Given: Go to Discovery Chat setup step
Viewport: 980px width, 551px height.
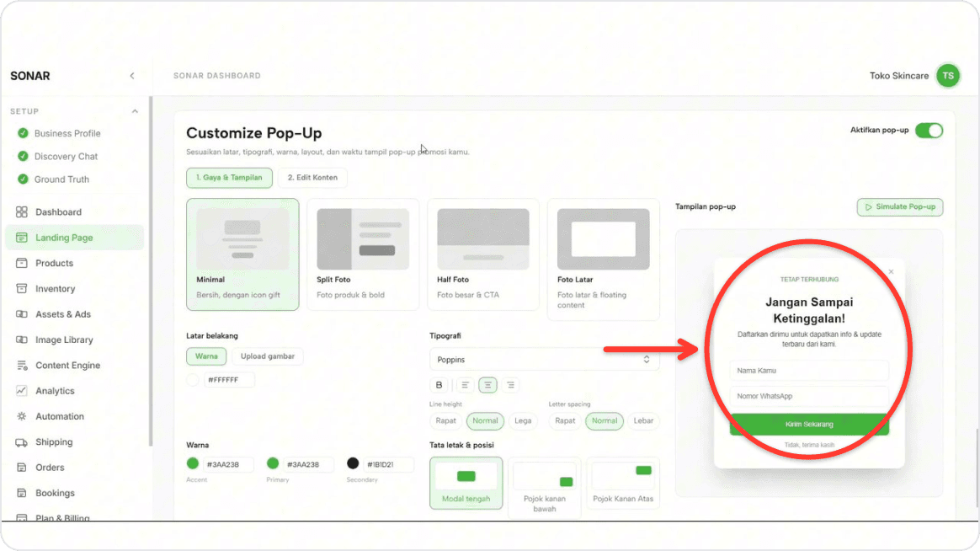Looking at the screenshot, I should pyautogui.click(x=66, y=157).
